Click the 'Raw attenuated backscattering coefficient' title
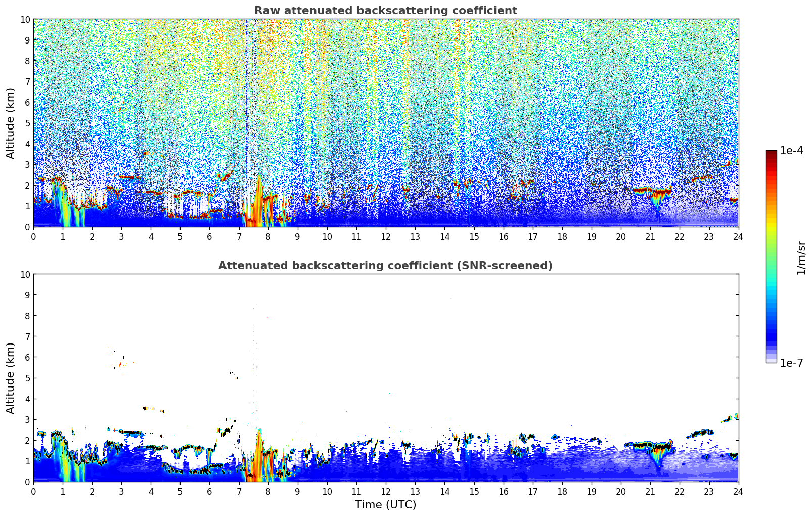Screen dimensions: 812x516 (x=385, y=11)
